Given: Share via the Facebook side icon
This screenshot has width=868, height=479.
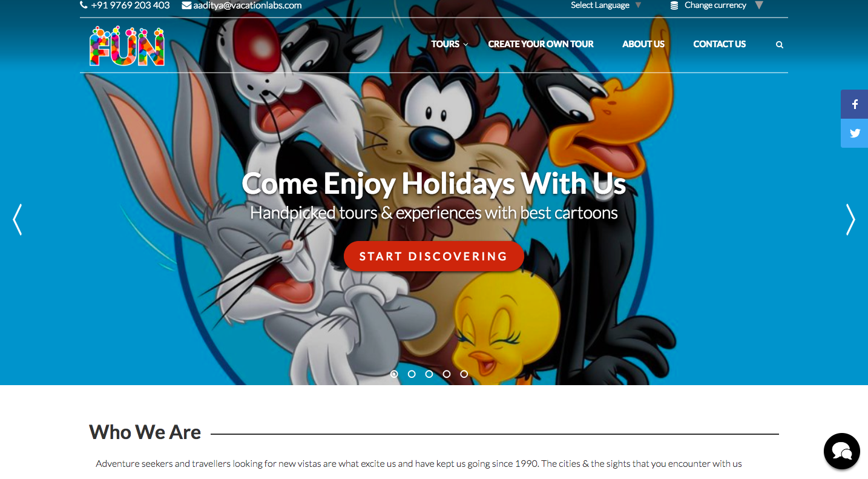Looking at the screenshot, I should pyautogui.click(x=854, y=104).
